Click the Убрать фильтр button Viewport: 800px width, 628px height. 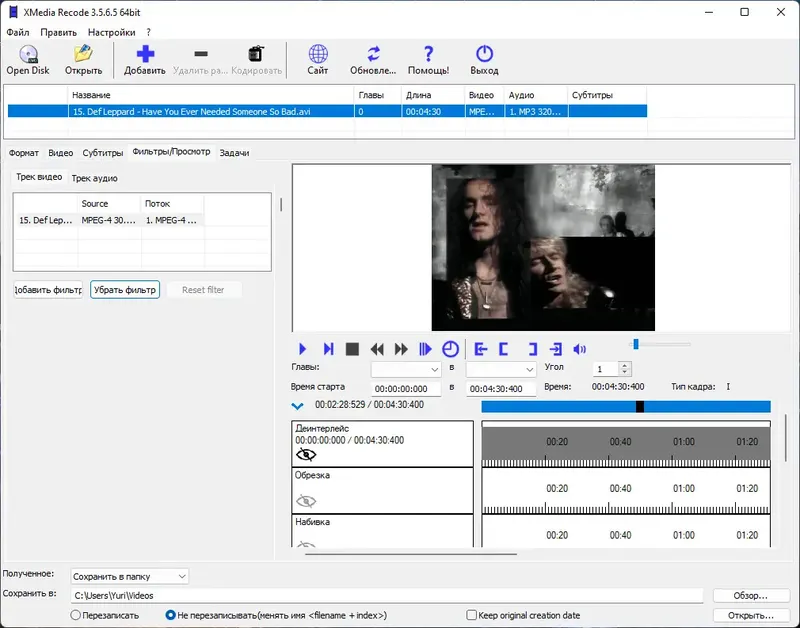click(x=125, y=290)
